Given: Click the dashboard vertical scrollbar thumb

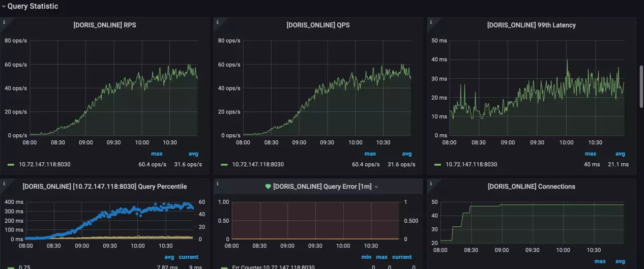Looking at the screenshot, I should (641, 86).
